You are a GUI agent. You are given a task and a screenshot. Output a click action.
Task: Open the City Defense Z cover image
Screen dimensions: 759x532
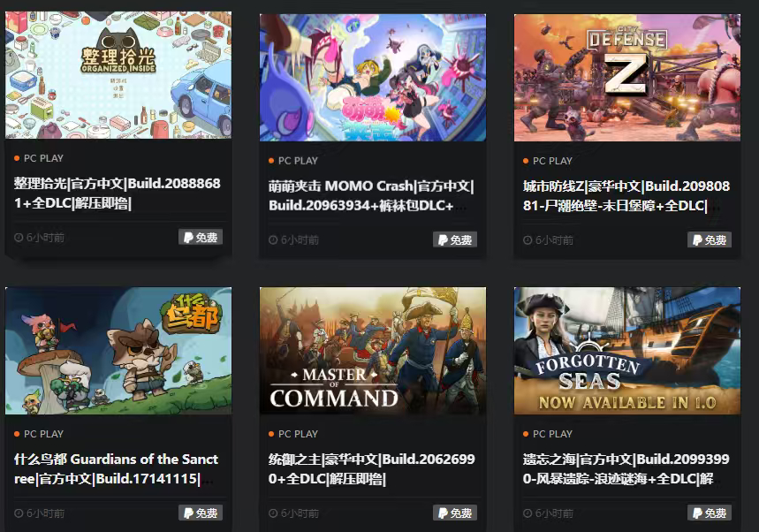(x=626, y=78)
